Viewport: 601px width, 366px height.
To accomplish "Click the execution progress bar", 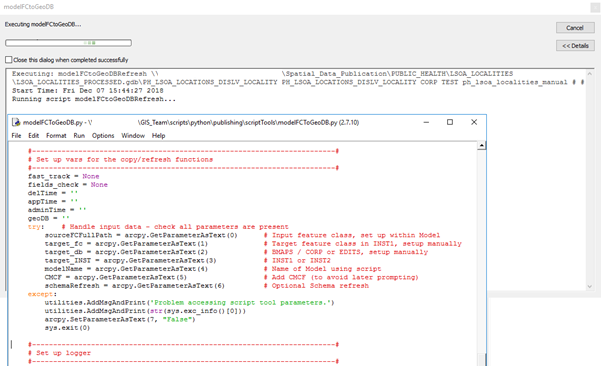I will pyautogui.click(x=68, y=43).
